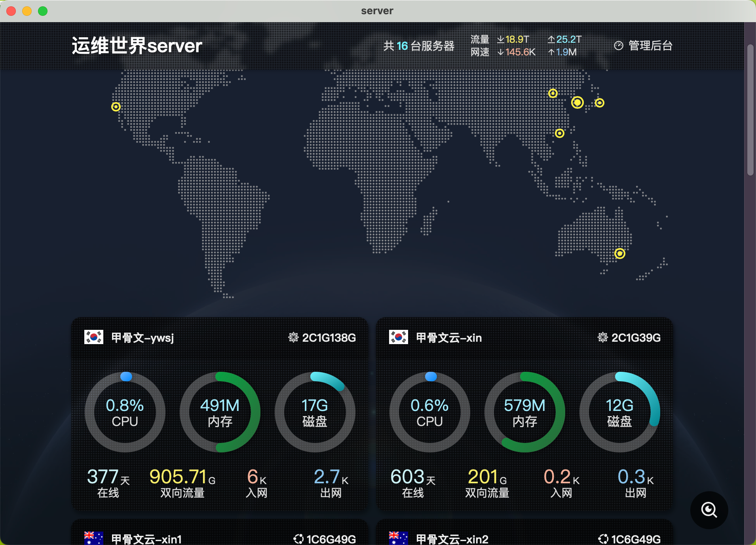
Task: Click the OS icon next to 2C1G138G
Action: point(293,337)
